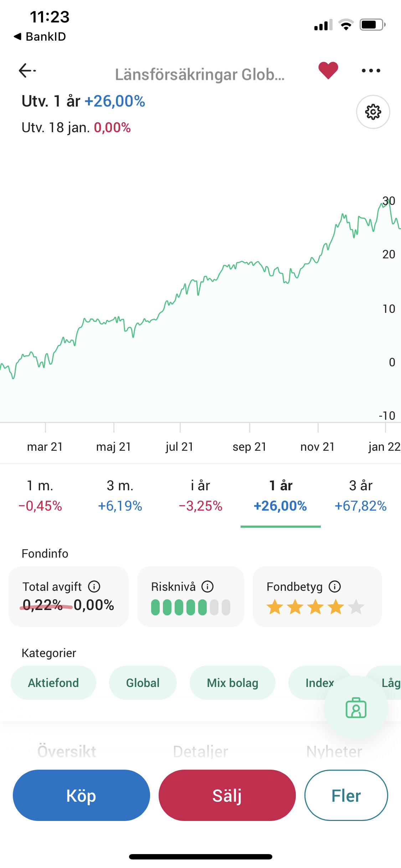
Task: Switch to the Nyheter tab
Action: click(334, 751)
